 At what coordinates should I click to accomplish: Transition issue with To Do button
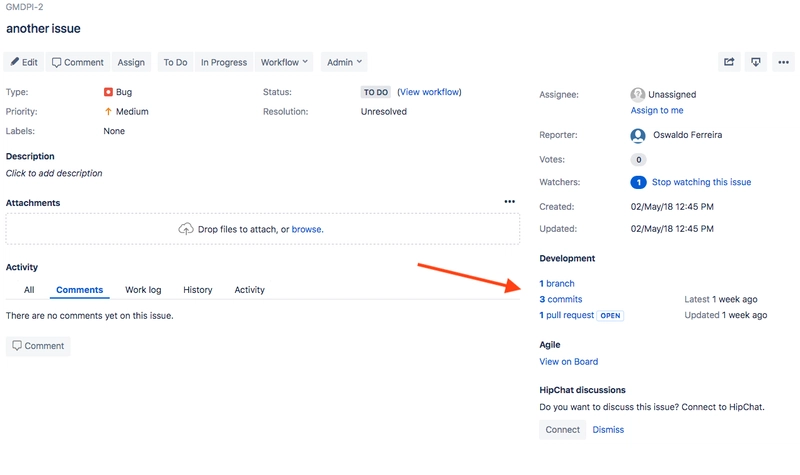[x=176, y=62]
